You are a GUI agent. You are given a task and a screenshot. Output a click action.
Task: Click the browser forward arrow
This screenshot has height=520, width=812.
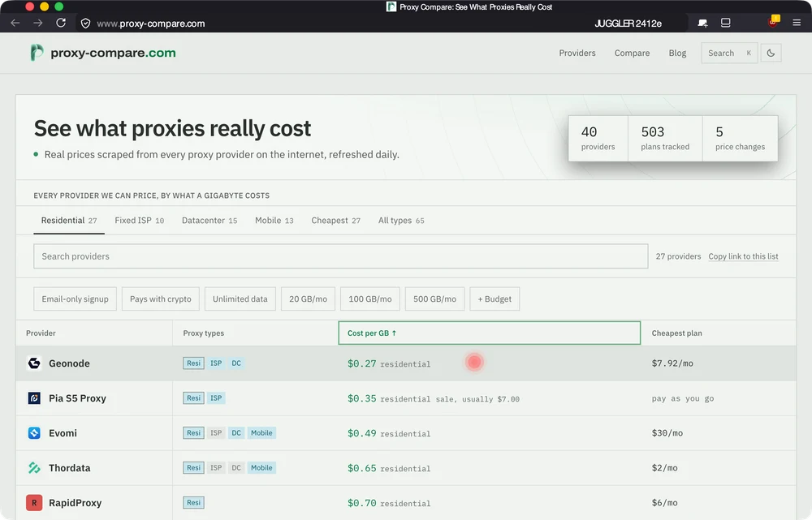coord(38,23)
